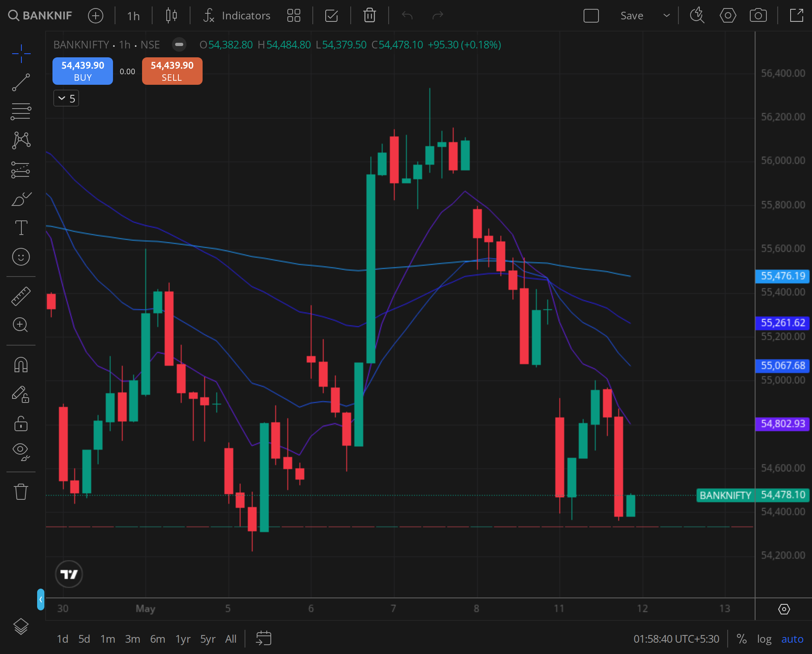Screen dimensions: 812x654
Task: Toggle lock all drawing tools
Action: [x=21, y=423]
